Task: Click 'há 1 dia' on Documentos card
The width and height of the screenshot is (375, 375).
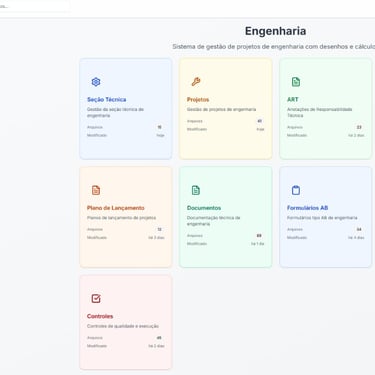Action: click(258, 244)
